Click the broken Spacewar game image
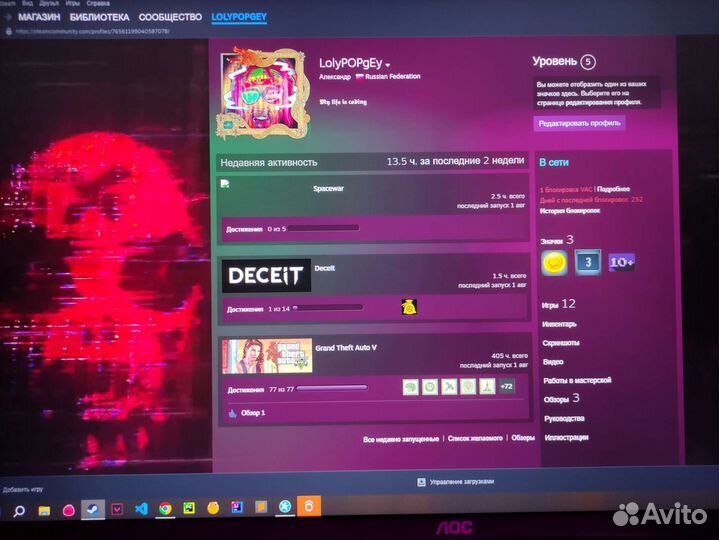Screen dimensions: 719x540 [x=225, y=184]
